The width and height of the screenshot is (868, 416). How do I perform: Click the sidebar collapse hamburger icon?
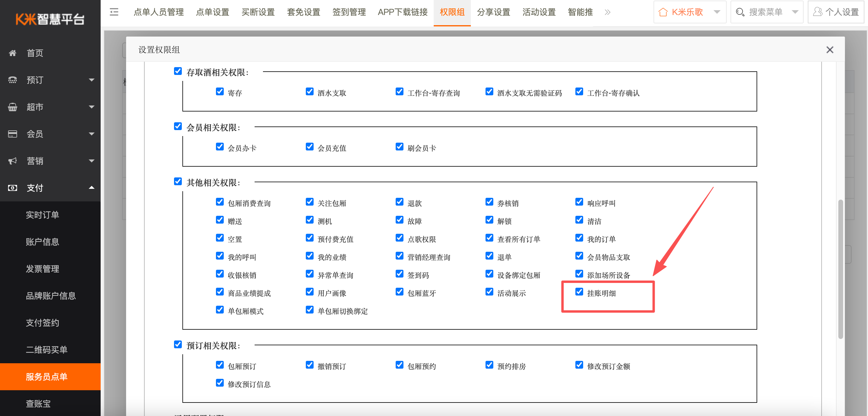point(114,12)
